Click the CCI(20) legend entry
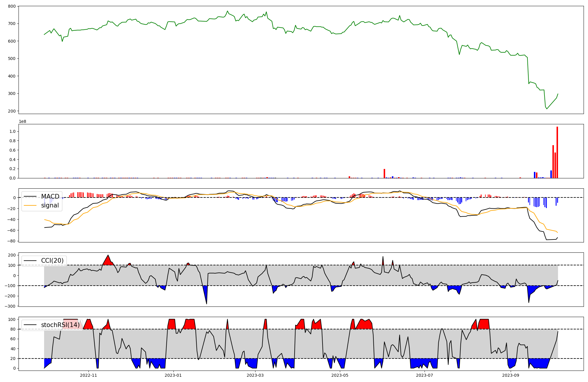 (x=52, y=260)
